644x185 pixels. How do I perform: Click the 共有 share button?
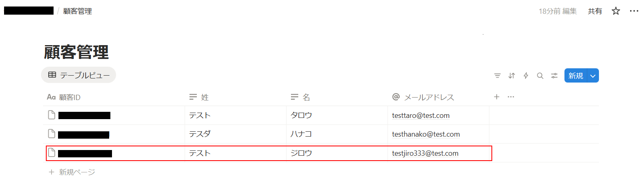[595, 11]
